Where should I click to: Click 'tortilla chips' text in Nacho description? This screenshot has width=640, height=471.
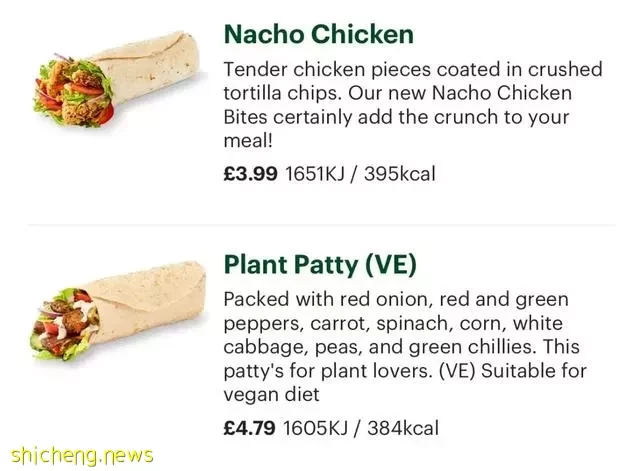(282, 93)
